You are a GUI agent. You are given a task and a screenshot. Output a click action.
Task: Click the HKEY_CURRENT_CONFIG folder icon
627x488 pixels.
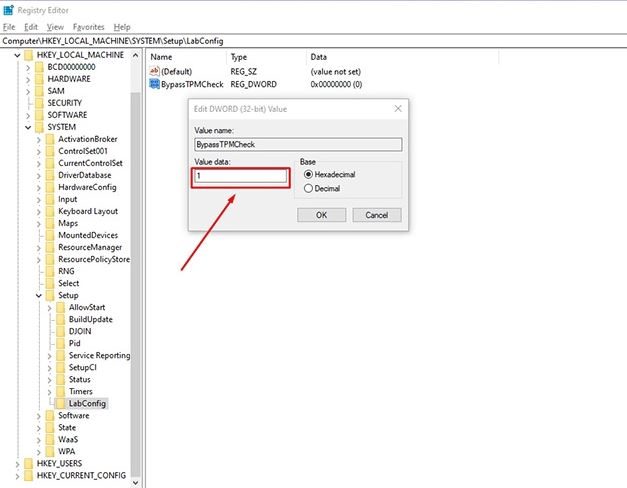click(x=28, y=475)
